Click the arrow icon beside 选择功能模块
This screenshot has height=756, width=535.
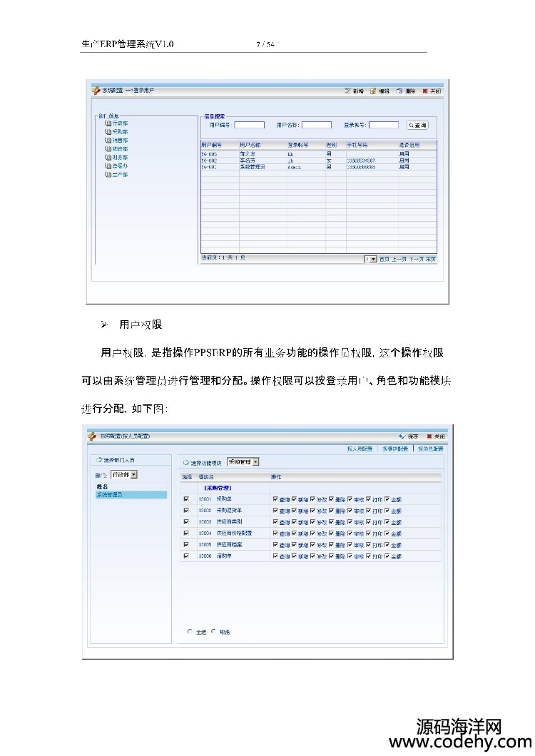click(x=186, y=463)
